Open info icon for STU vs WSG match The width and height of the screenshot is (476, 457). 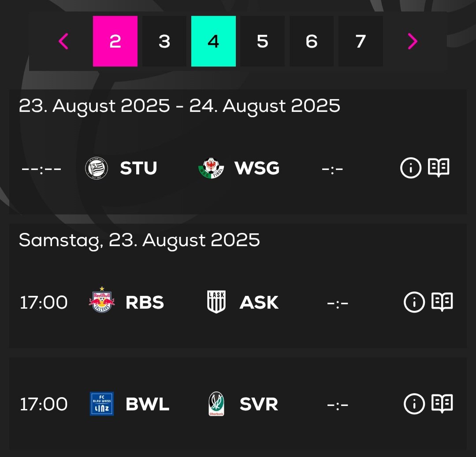(x=411, y=168)
